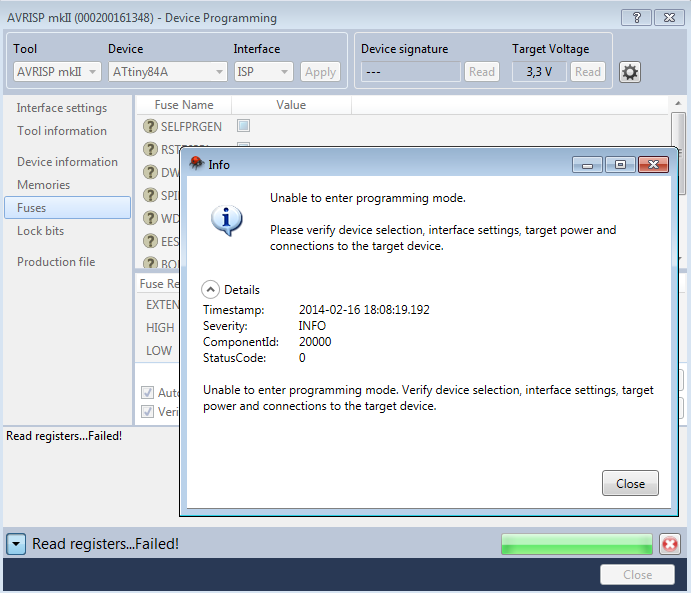691x593 pixels.
Task: Open the Interface dropdown showing ISP
Action: tap(263, 71)
